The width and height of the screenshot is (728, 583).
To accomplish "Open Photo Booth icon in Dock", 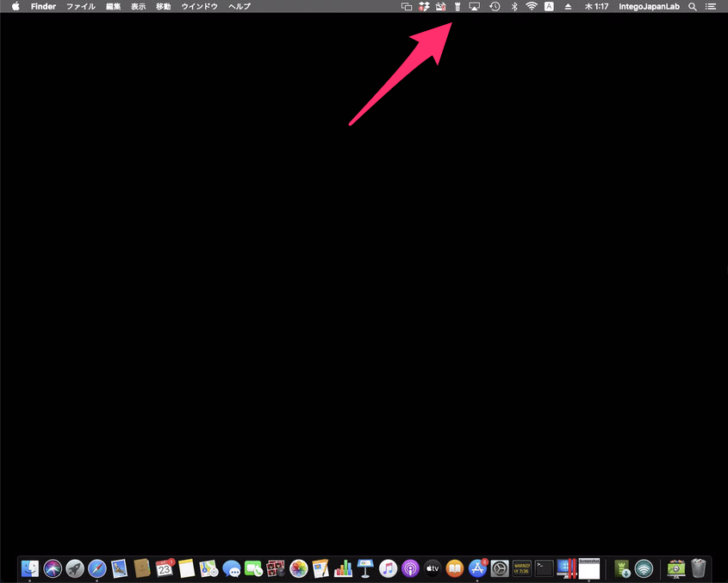I will pyautogui.click(x=276, y=568).
